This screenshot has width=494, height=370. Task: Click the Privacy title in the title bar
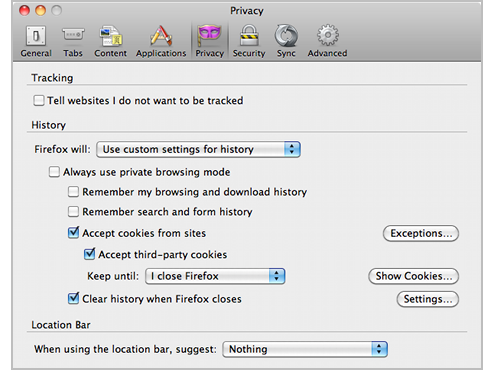point(247,11)
